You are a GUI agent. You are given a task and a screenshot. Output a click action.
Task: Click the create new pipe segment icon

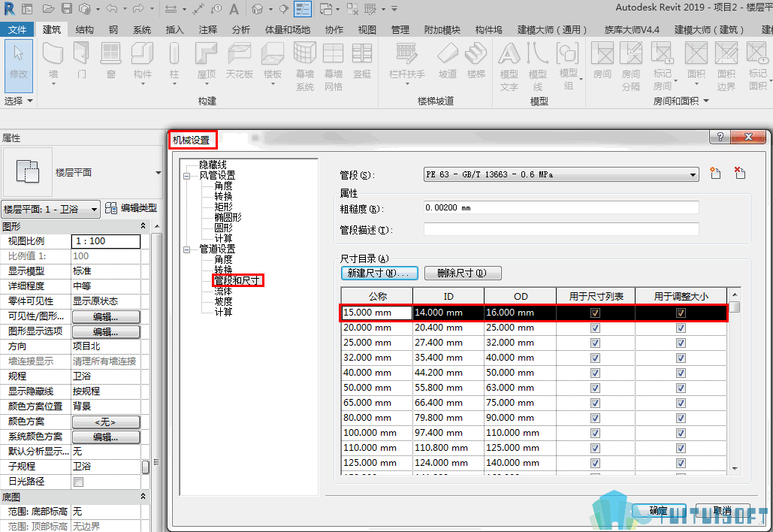click(x=715, y=173)
